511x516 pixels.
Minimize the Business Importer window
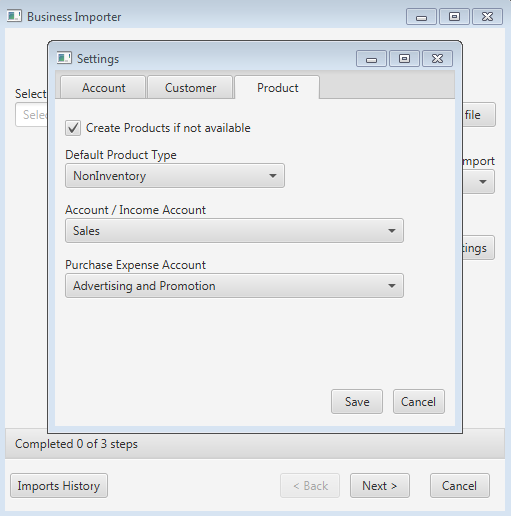(x=421, y=17)
